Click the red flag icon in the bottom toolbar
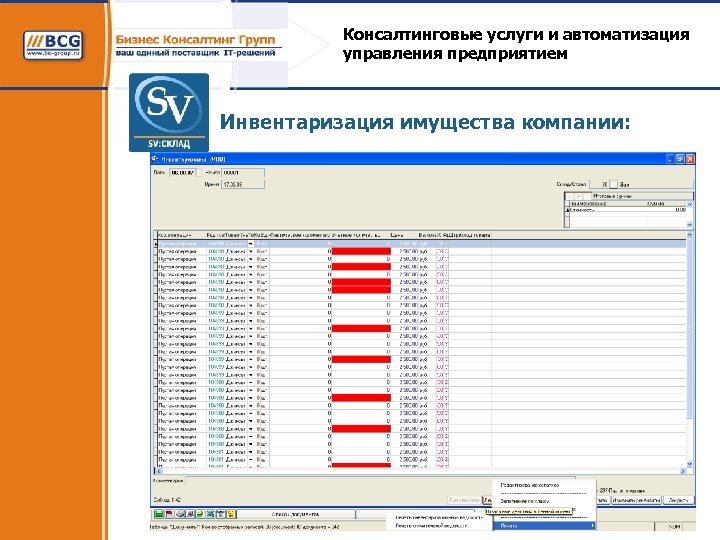Viewport: 720px width, 540px height. (169, 514)
